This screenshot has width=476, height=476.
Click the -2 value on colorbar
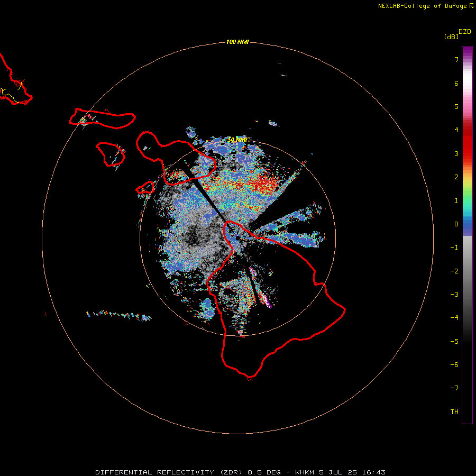point(454,271)
